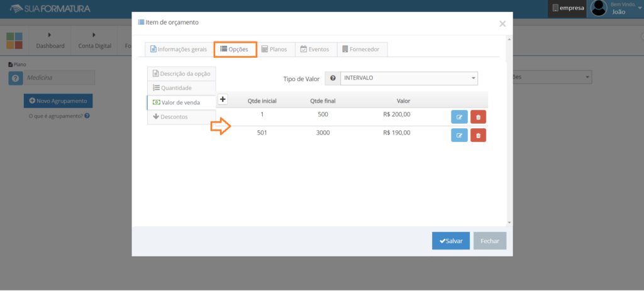Open the Eventos tab
This screenshot has width=644, height=291.
tap(316, 49)
